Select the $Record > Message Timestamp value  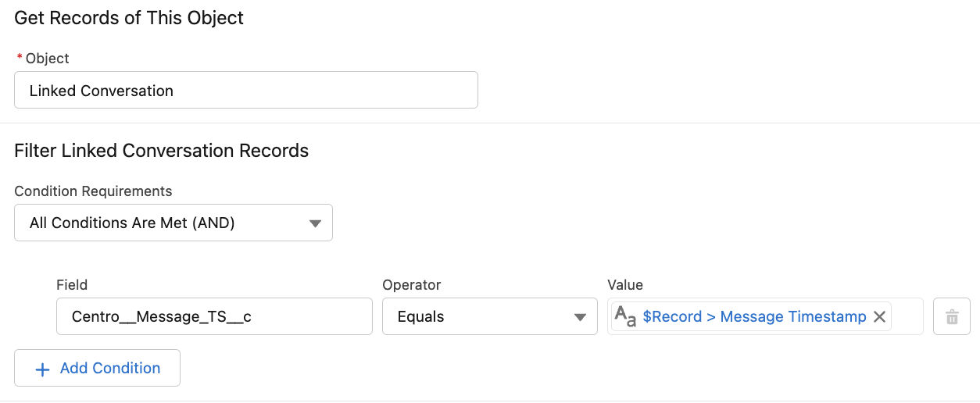tap(754, 316)
